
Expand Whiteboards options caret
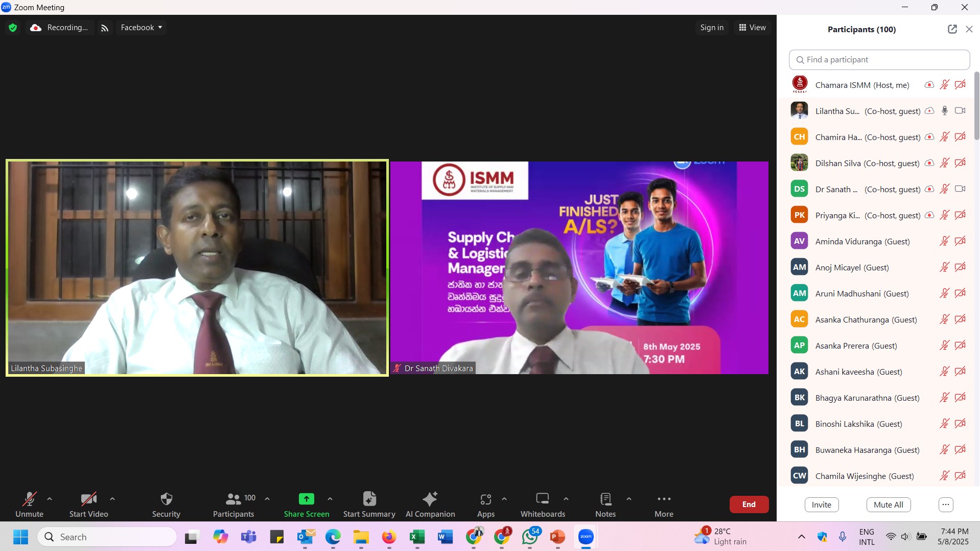(566, 499)
